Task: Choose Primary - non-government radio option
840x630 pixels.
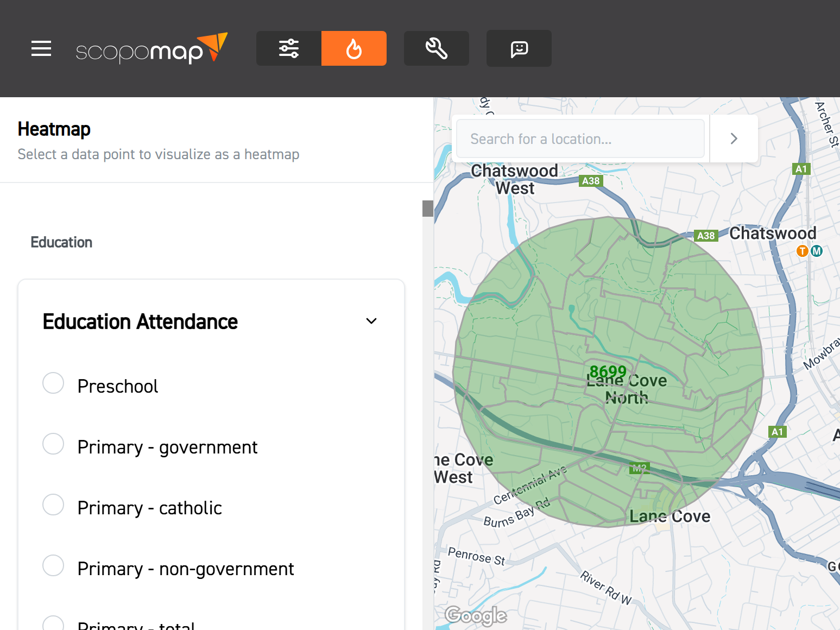Action: tap(53, 566)
